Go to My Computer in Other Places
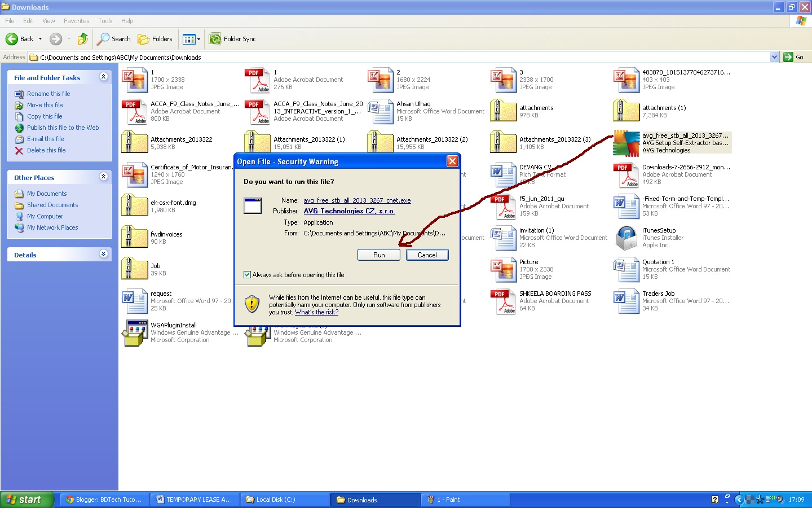The height and width of the screenshot is (508, 812). [45, 216]
